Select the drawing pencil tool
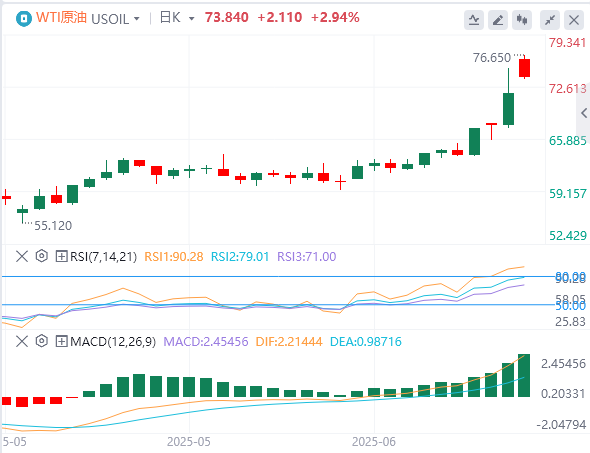 pyautogui.click(x=498, y=20)
